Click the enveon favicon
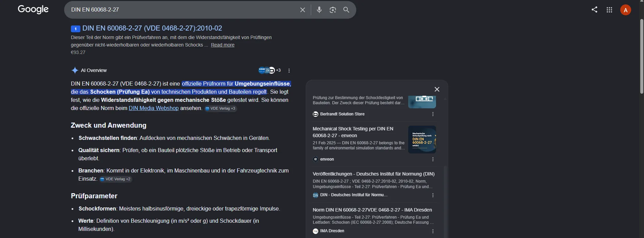This screenshot has width=644, height=238. 316,159
